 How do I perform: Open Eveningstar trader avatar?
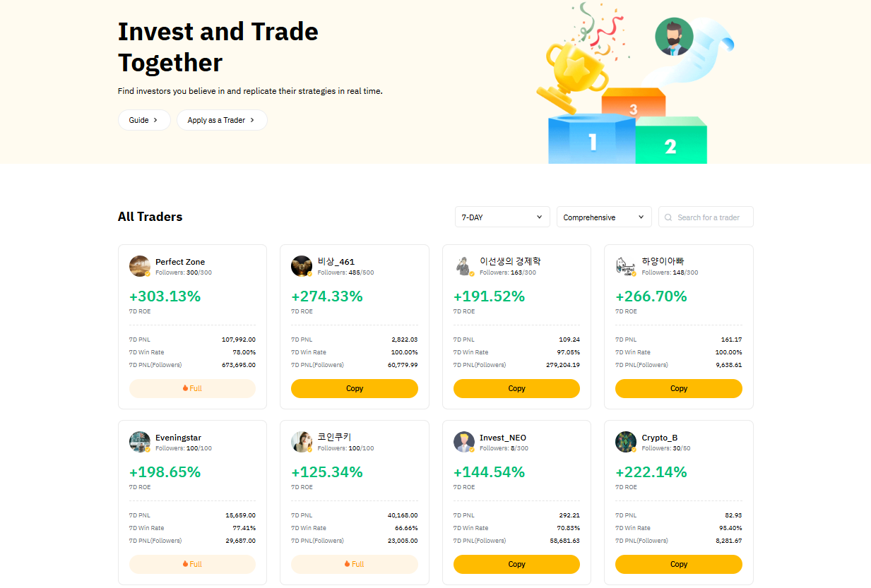pos(140,442)
